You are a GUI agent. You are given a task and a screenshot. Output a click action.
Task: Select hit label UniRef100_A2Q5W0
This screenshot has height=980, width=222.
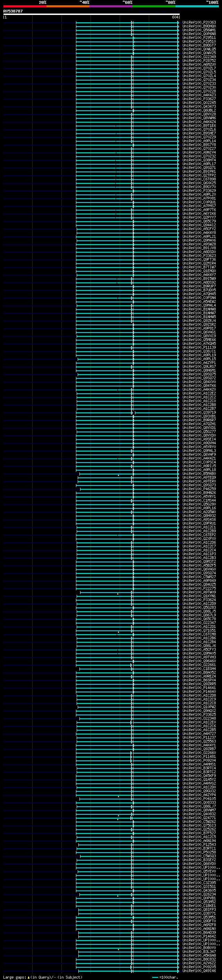click(x=199, y=512)
